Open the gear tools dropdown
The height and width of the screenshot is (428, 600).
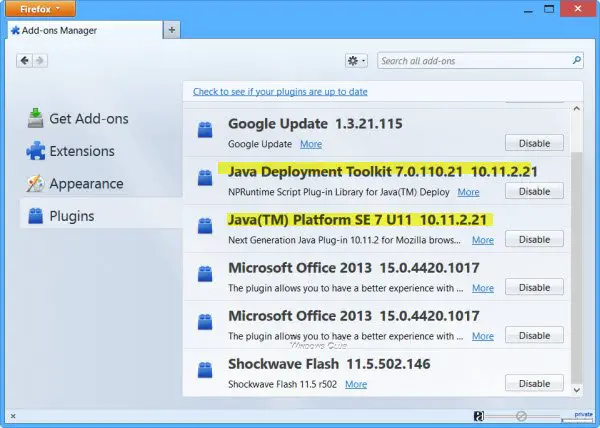[x=356, y=60]
